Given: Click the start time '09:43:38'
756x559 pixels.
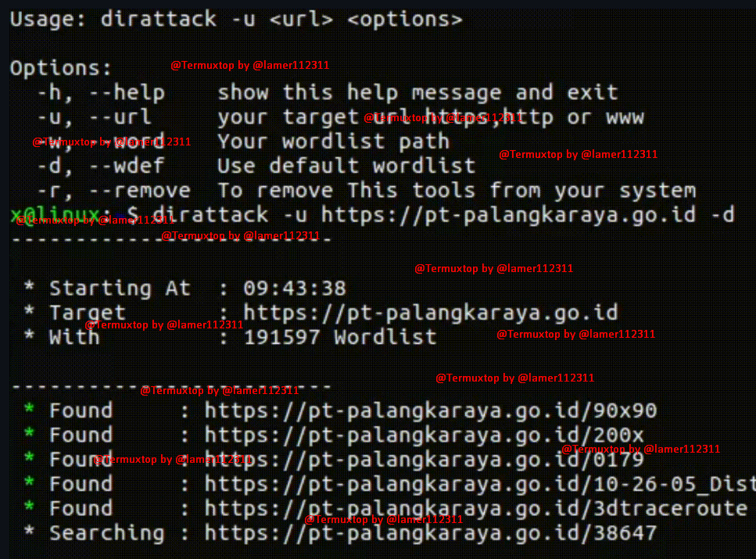Looking at the screenshot, I should coord(295,288).
